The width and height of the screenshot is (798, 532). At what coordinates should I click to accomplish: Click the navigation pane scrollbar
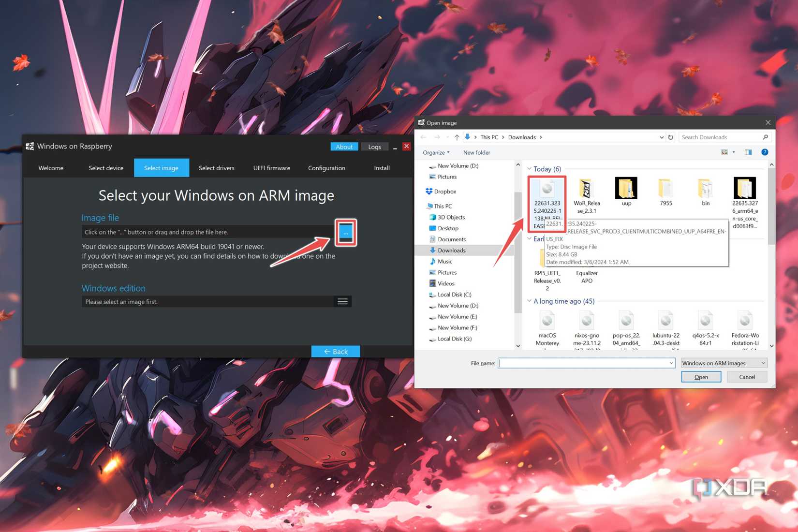(518, 251)
